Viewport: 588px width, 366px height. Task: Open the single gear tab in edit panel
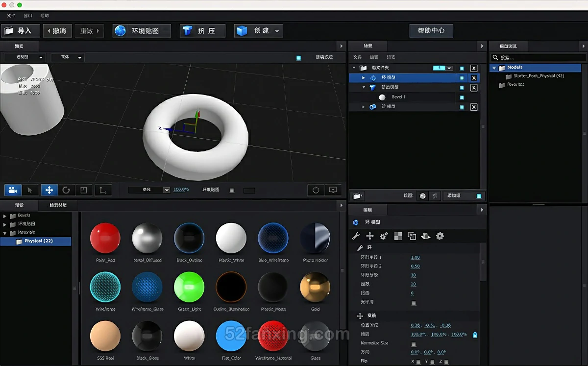point(440,236)
